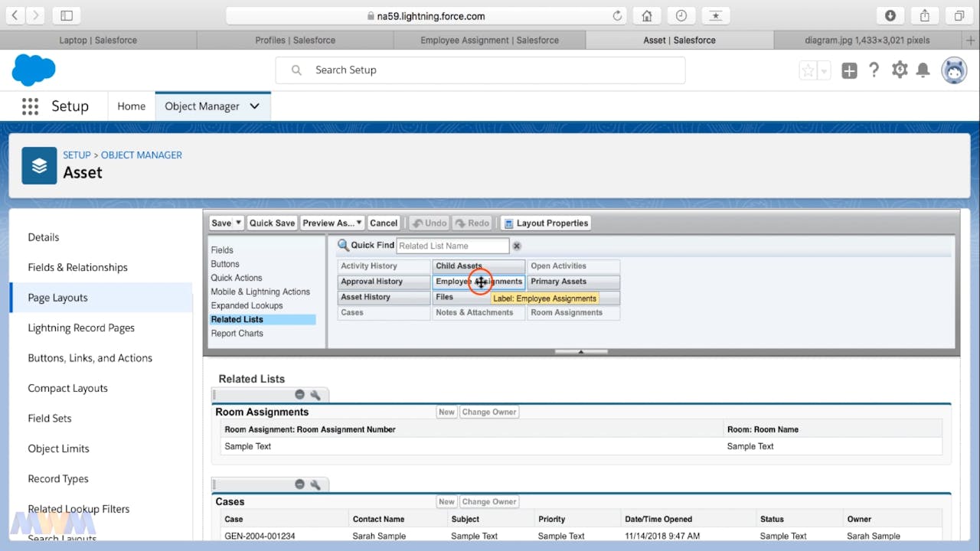Viewport: 980px width, 551px height.
Task: Toggle the Safari sidebar icon
Action: coord(67,15)
